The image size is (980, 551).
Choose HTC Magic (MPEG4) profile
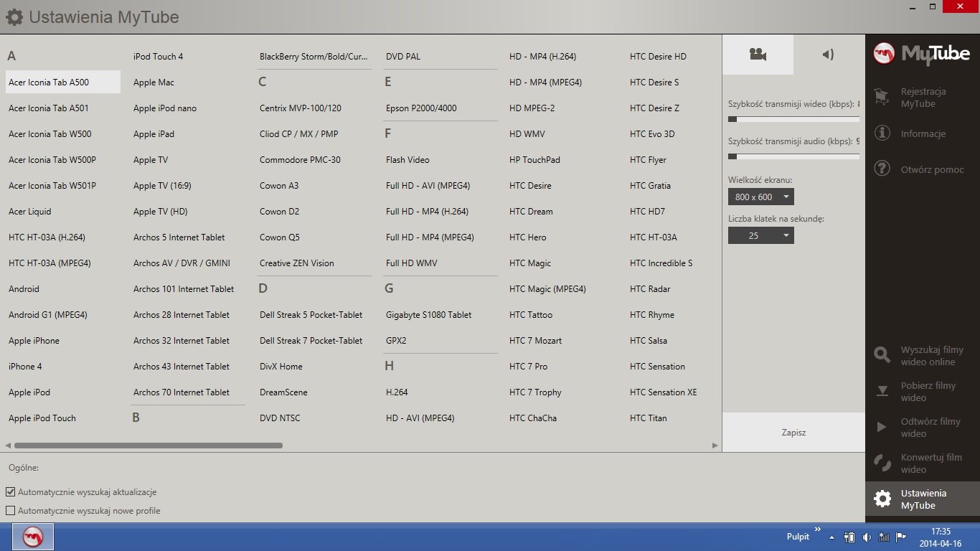pyautogui.click(x=547, y=288)
